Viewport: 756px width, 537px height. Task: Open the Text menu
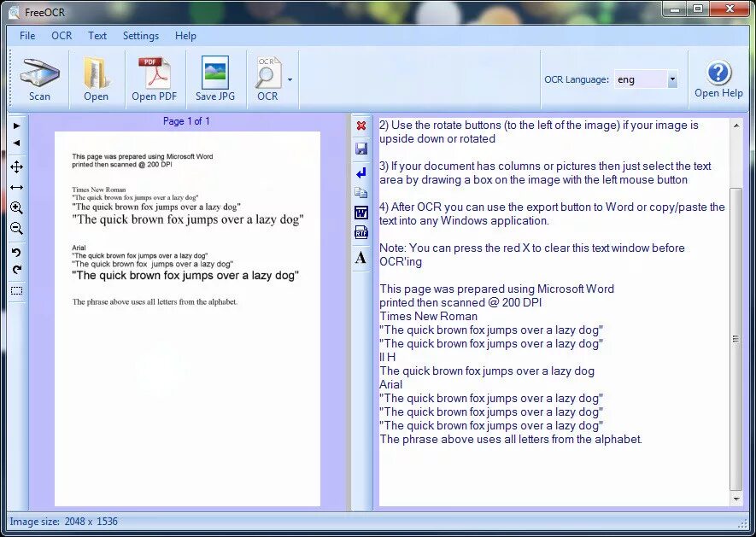97,36
